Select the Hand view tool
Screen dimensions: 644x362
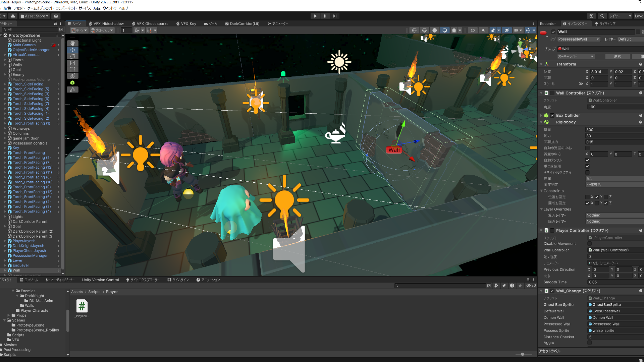point(73,43)
